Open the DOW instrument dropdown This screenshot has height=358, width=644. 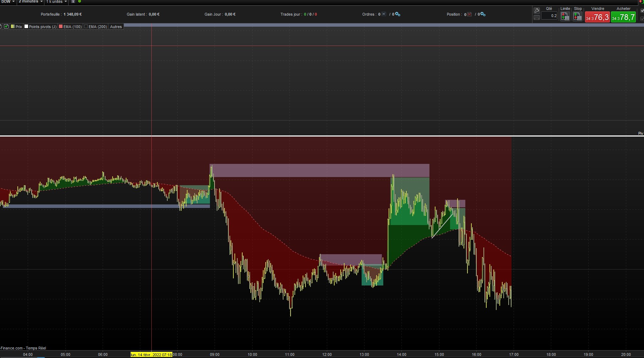(8, 2)
